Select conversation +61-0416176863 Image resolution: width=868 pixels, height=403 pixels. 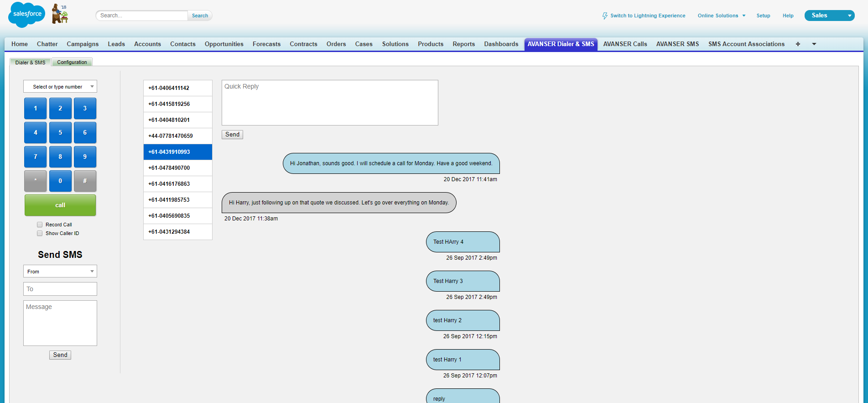pos(178,184)
